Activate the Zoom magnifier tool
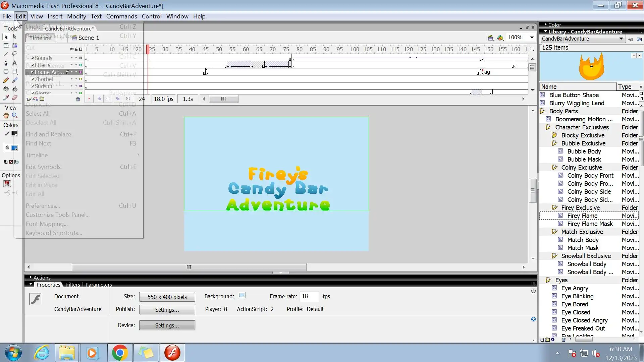Viewport: 644px width, 362px height. 15,116
